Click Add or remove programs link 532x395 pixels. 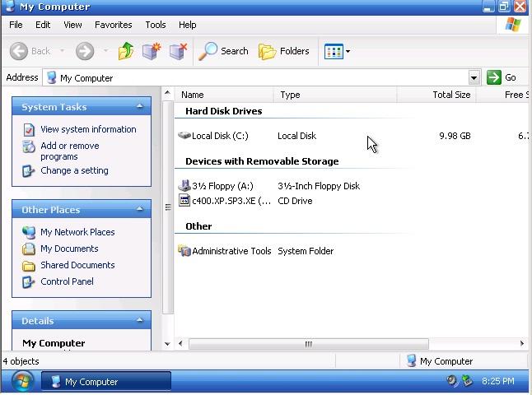(x=70, y=151)
